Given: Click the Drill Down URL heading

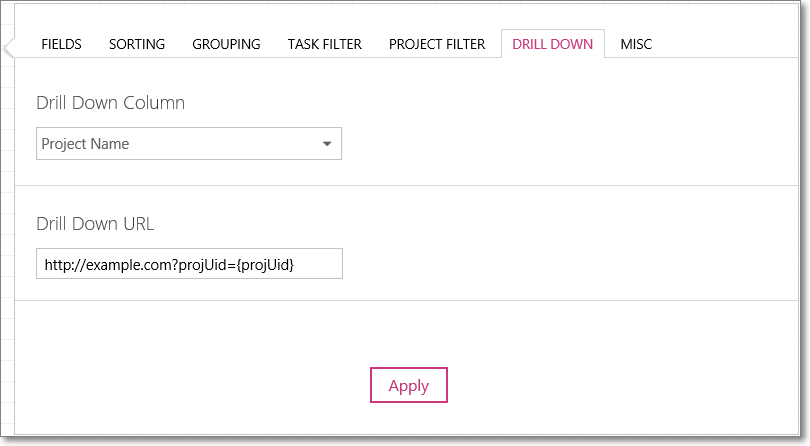Looking at the screenshot, I should [x=95, y=224].
